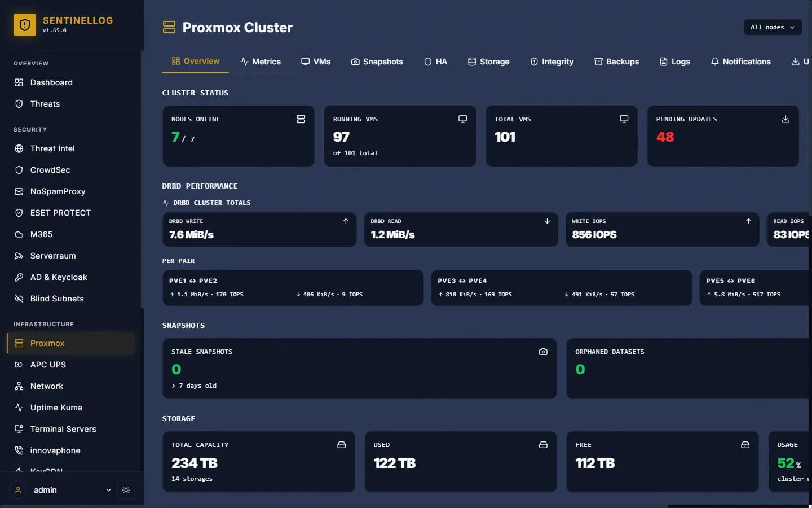Click the drive icon in Free storage card
The height and width of the screenshot is (508, 812).
coord(745,445)
